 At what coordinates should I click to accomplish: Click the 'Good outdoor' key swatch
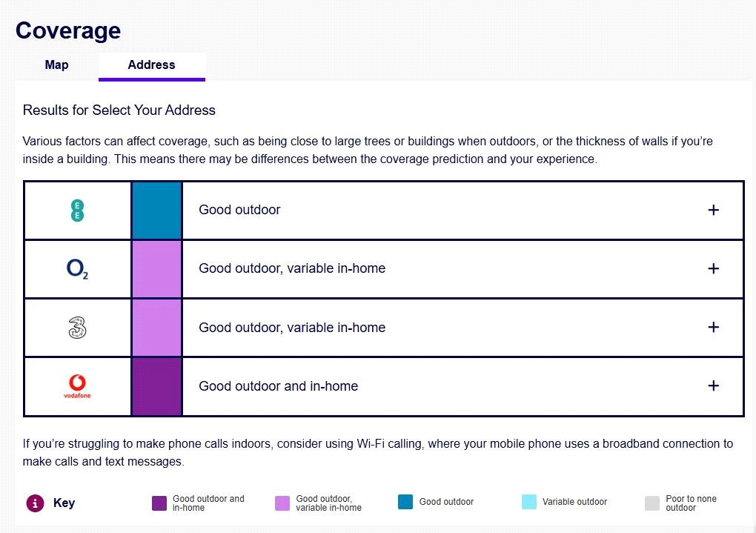pos(405,502)
